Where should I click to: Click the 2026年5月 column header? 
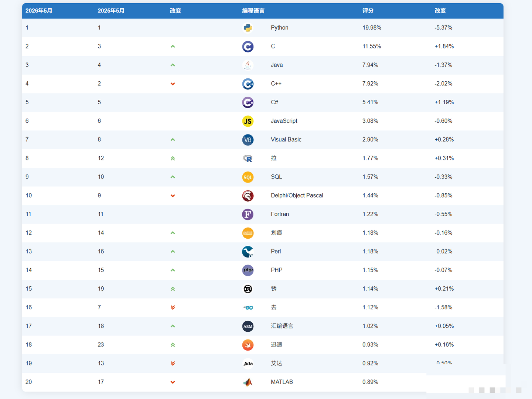[39, 11]
